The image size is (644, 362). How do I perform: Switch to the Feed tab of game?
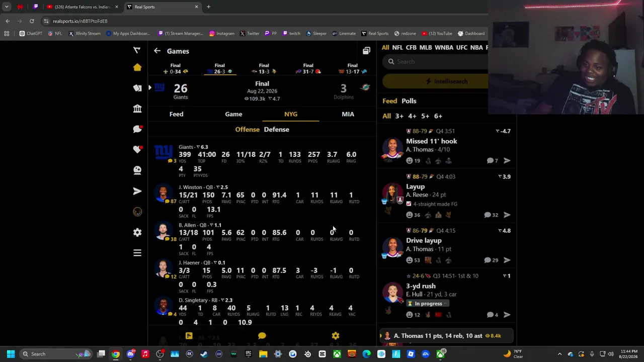point(176,114)
